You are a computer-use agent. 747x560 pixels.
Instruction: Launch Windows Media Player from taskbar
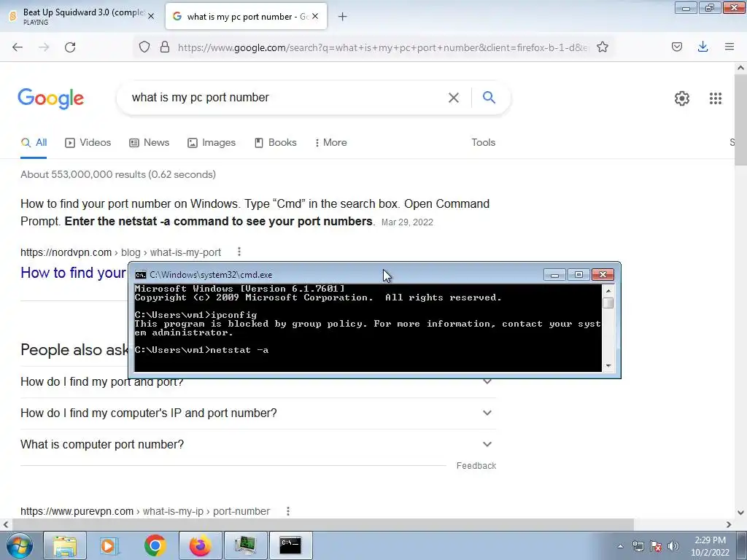[109, 545]
